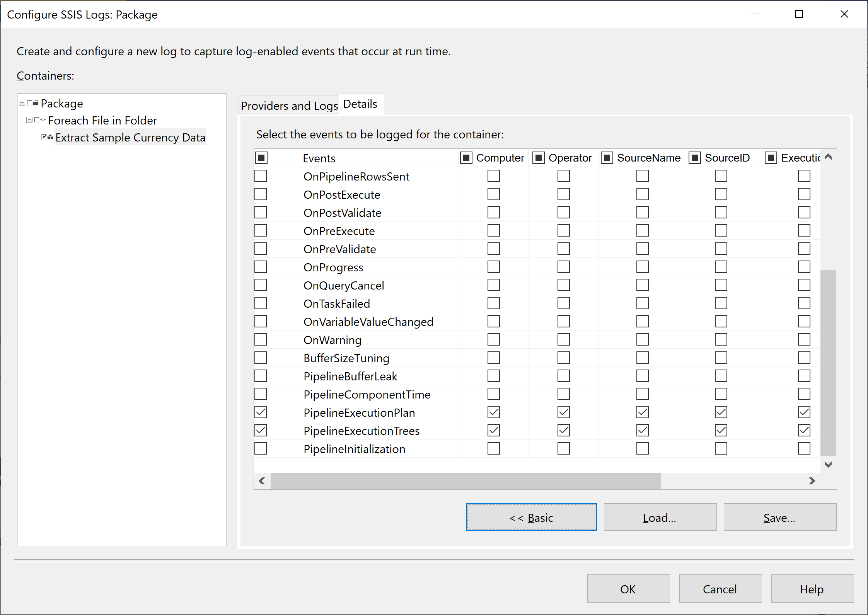This screenshot has width=868, height=615.
Task: Click the horizontal scroll right arrow
Action: (812, 481)
